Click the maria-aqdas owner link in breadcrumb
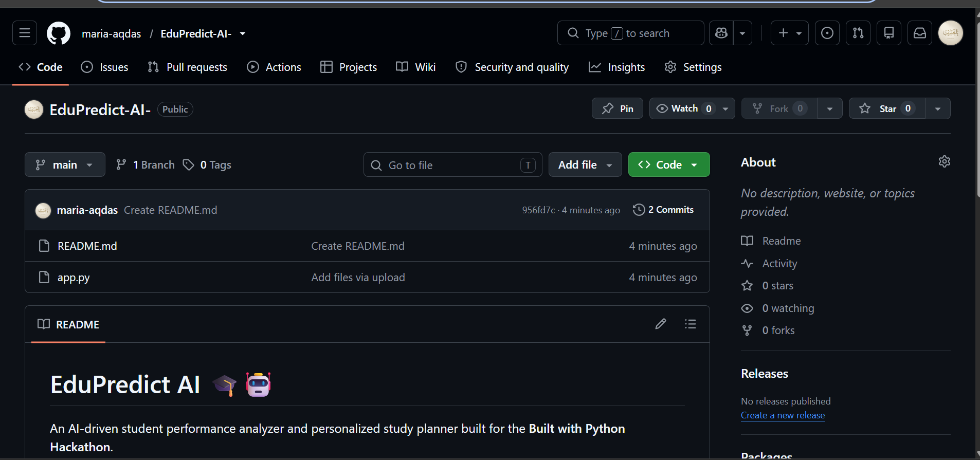The height and width of the screenshot is (460, 980). click(111, 33)
